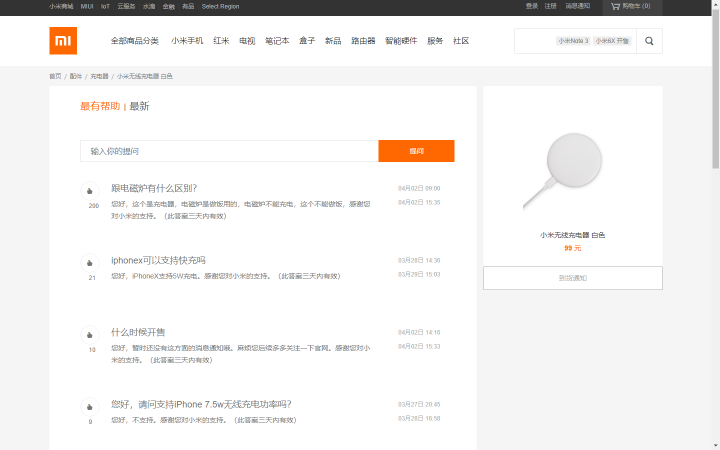Switch to 最有帮助 tab
The width and height of the screenshot is (720, 450).
[100, 106]
